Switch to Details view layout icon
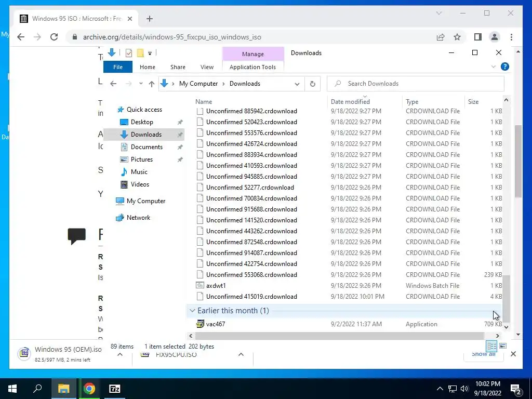 491,346
